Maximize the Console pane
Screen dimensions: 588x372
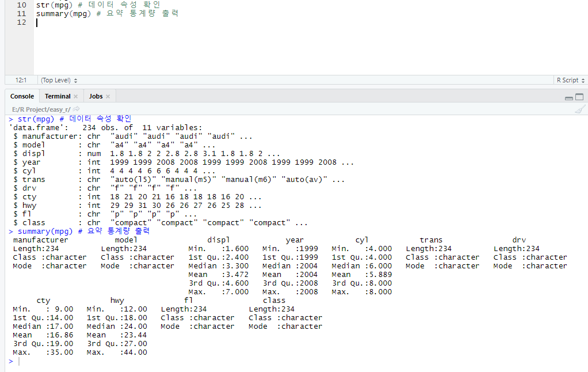coord(579,97)
